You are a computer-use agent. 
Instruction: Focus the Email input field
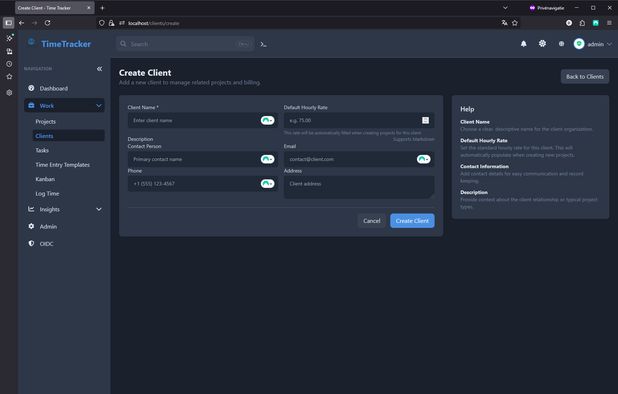[359, 159]
